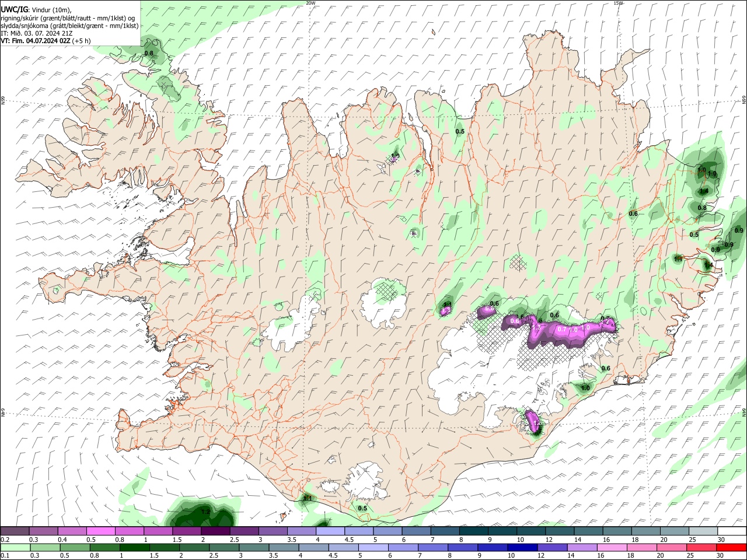Click the violet 12 mm rain legend swatch
The width and height of the screenshot is (747, 560).
552,547
